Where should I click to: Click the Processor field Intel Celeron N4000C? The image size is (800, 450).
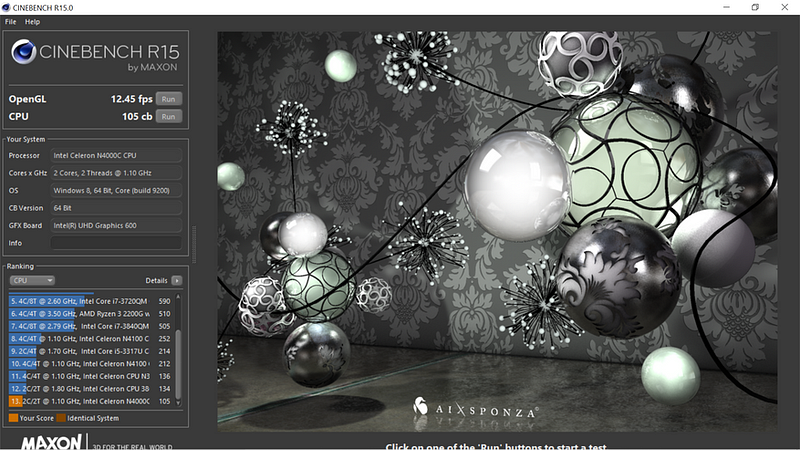point(116,156)
